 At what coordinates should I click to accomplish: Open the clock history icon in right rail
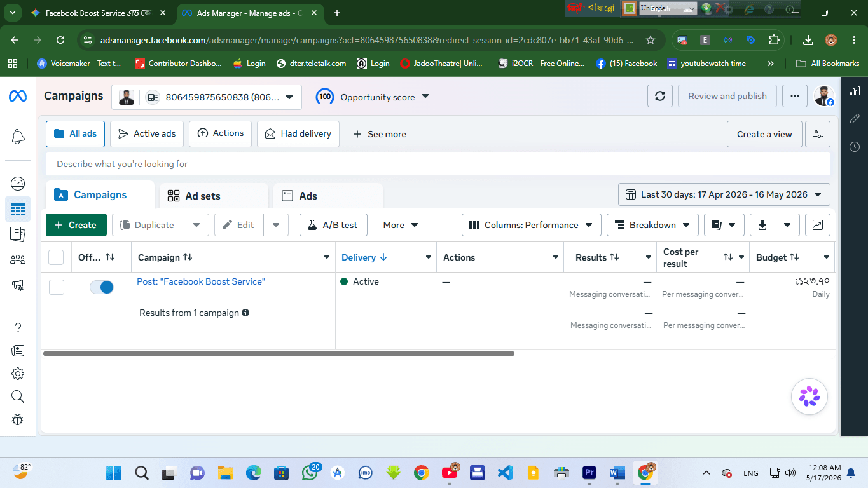[855, 147]
